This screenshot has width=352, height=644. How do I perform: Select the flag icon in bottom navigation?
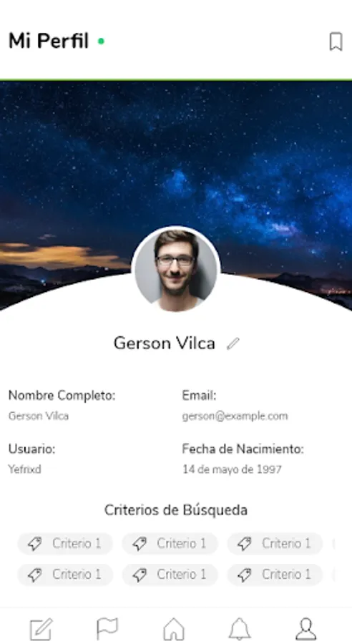click(x=107, y=629)
